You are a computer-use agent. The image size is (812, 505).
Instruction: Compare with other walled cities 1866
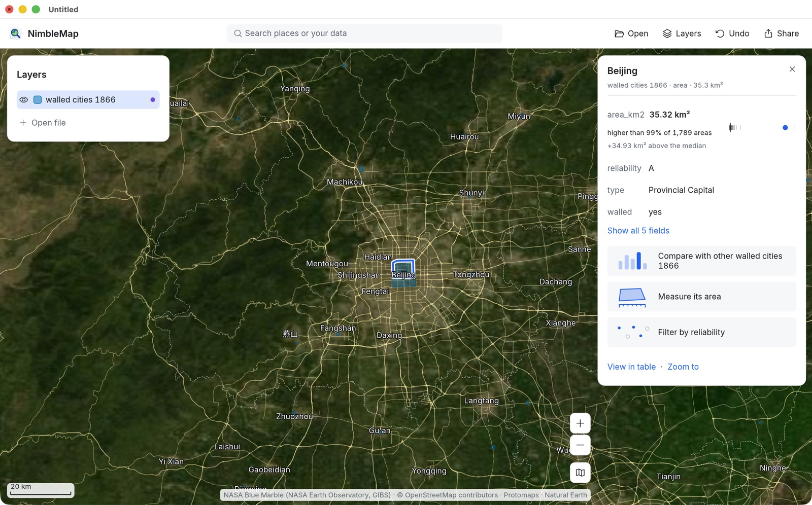coord(702,261)
